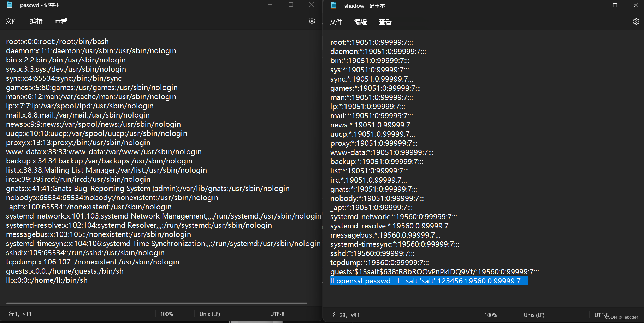Click the www-data:*:19051 line in shadow
The image size is (644, 323).
pyautogui.click(x=382, y=152)
